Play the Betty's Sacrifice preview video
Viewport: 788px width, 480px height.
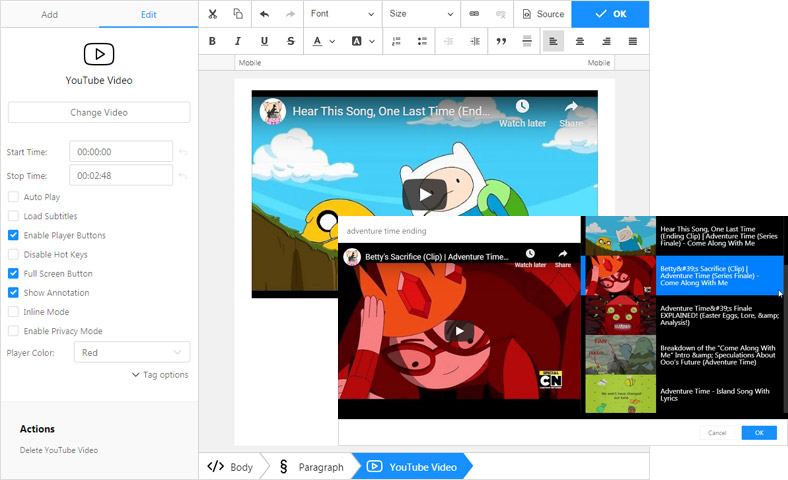click(x=459, y=331)
